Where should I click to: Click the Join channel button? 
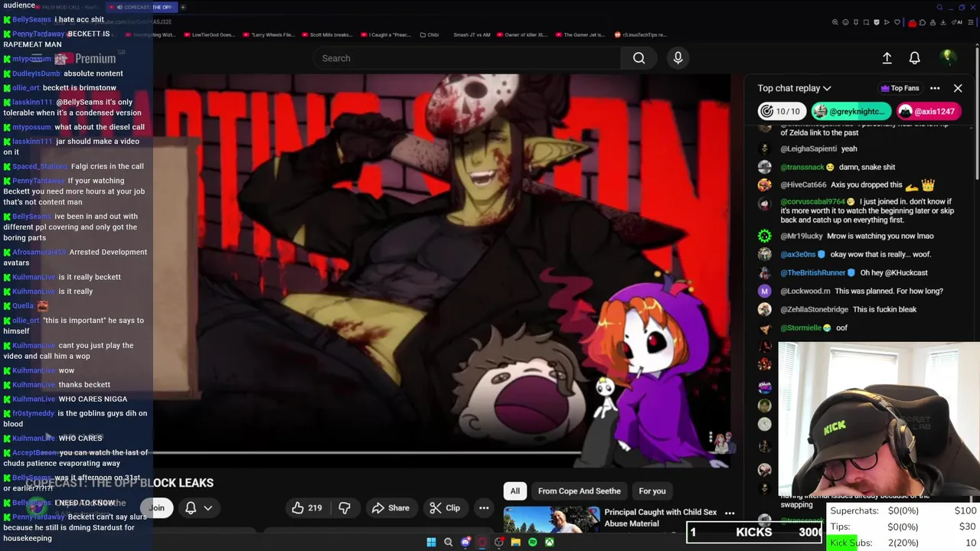click(157, 507)
